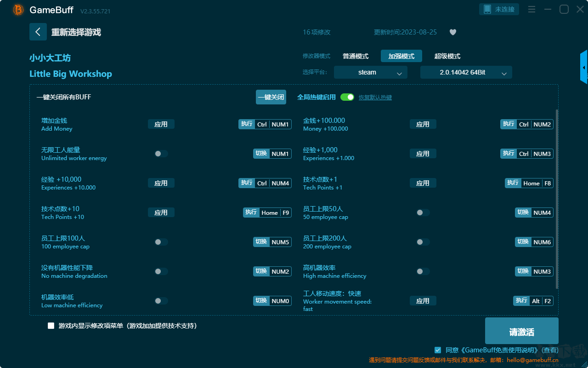Viewport: 588px width, 368px height.
Task: Toggle 50 employee cap switch
Action: tap(423, 213)
